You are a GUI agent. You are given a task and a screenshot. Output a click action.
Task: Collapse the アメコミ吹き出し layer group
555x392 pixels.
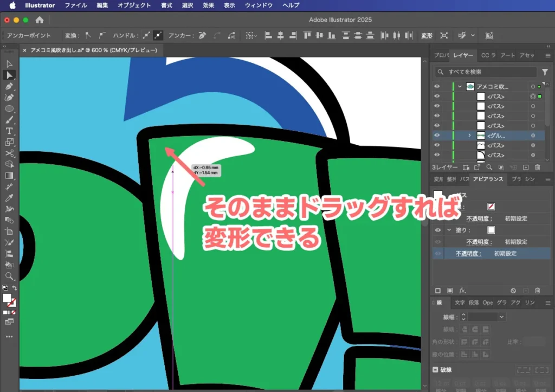click(460, 87)
